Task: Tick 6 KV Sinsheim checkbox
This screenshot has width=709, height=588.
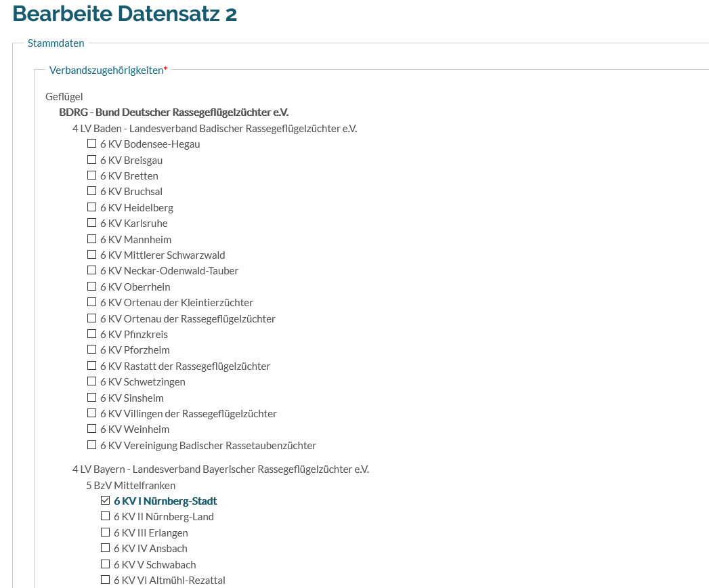Action: click(x=91, y=398)
